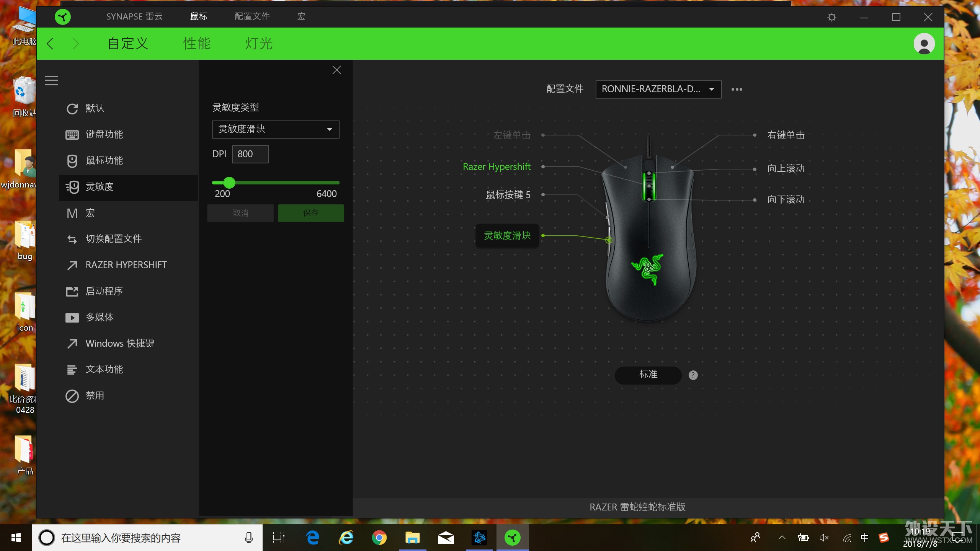Switch to the 宏 top tab
This screenshot has width=980, height=551.
tap(301, 17)
